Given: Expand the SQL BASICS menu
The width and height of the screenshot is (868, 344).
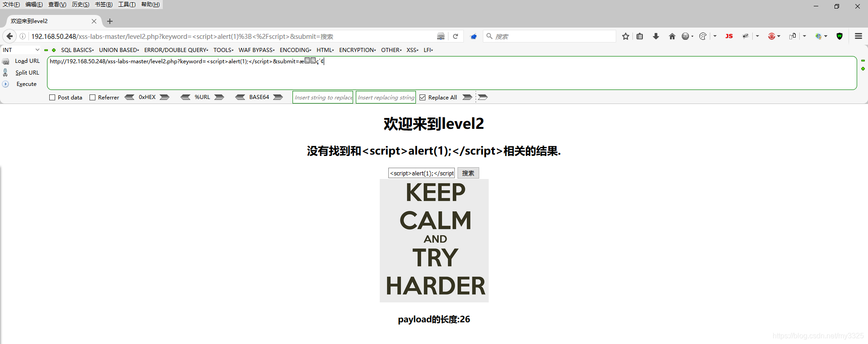Looking at the screenshot, I should 77,50.
